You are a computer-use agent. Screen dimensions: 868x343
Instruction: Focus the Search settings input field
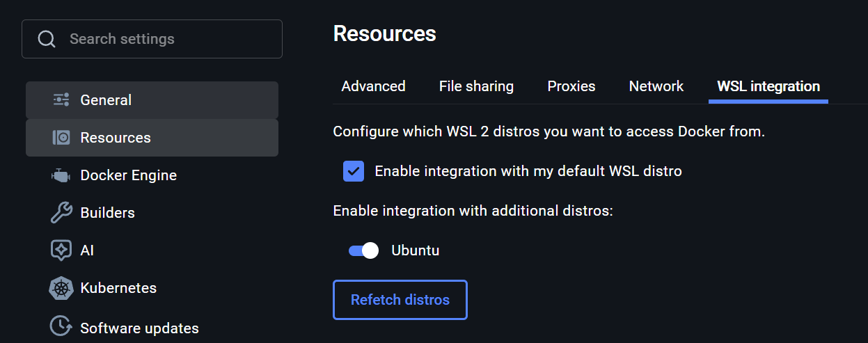tap(167, 39)
